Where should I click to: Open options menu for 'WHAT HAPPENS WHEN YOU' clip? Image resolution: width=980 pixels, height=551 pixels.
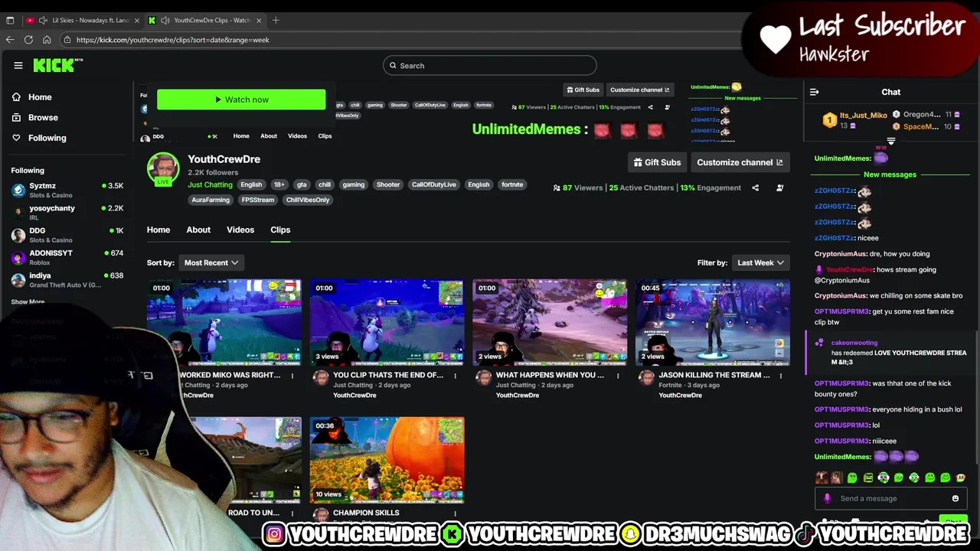[618, 376]
